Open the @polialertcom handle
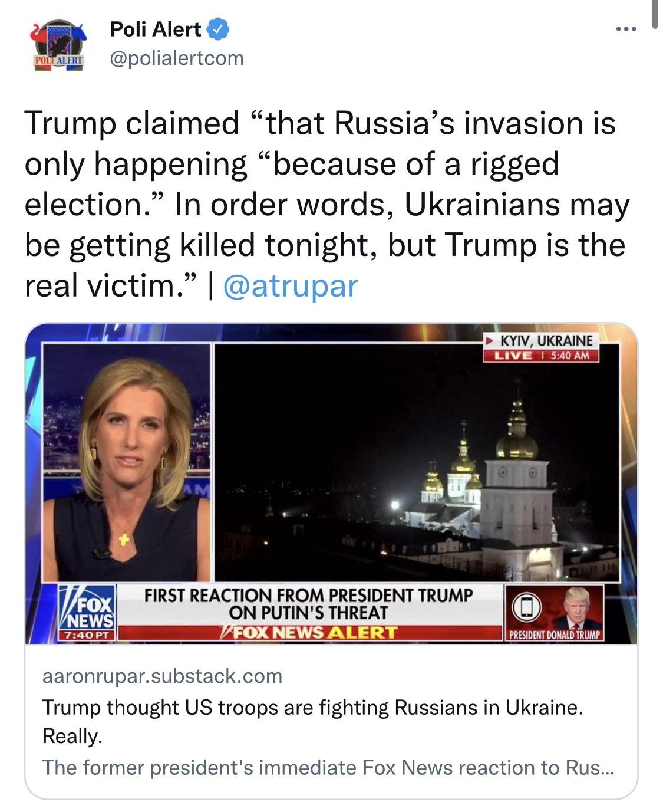 tap(177, 58)
